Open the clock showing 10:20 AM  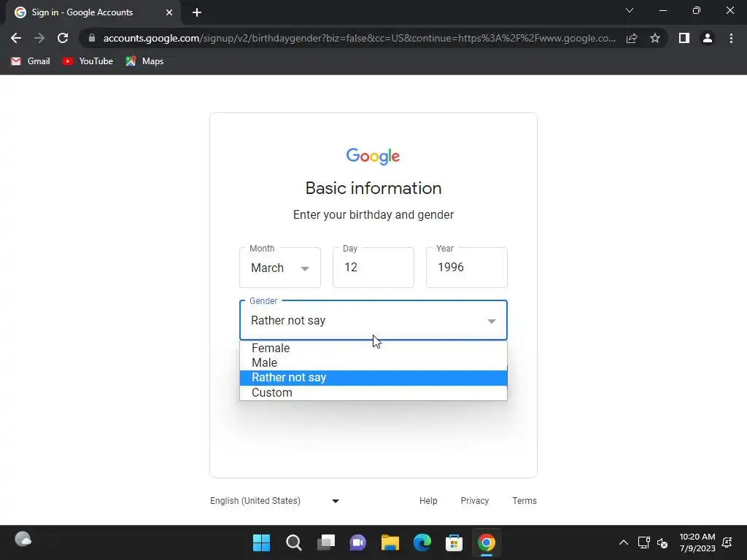pos(697,542)
